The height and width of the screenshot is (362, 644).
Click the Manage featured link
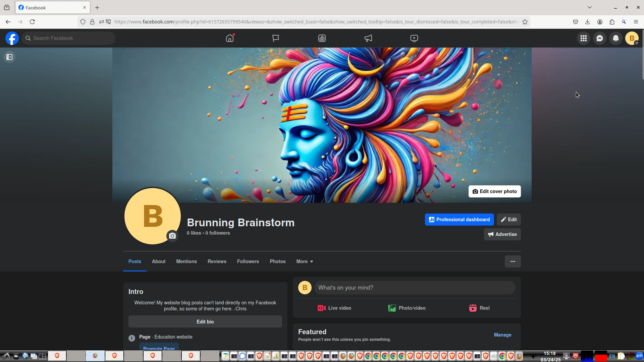pos(503,335)
